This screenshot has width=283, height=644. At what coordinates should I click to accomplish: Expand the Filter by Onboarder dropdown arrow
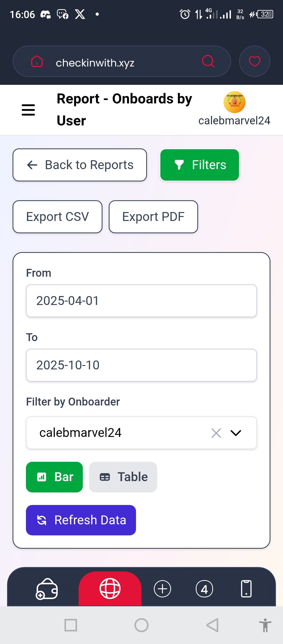click(236, 433)
